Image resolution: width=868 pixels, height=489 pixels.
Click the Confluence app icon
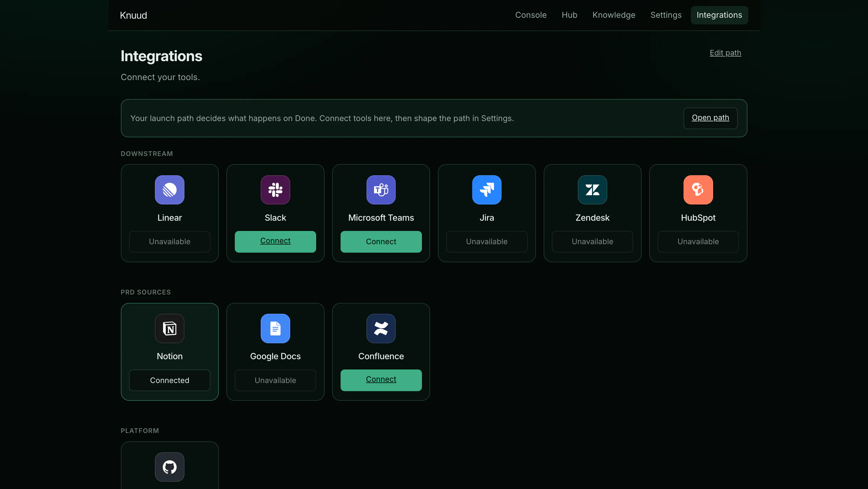[381, 329]
